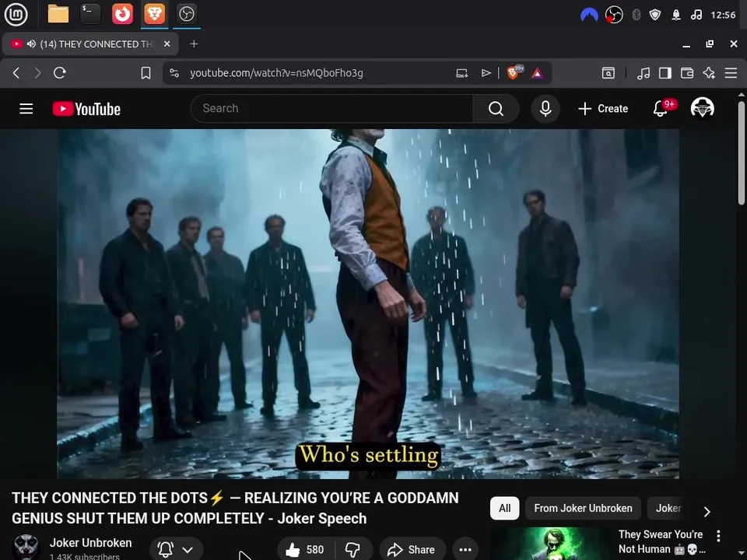Open the Joker Unbroken channel name link

coord(90,543)
